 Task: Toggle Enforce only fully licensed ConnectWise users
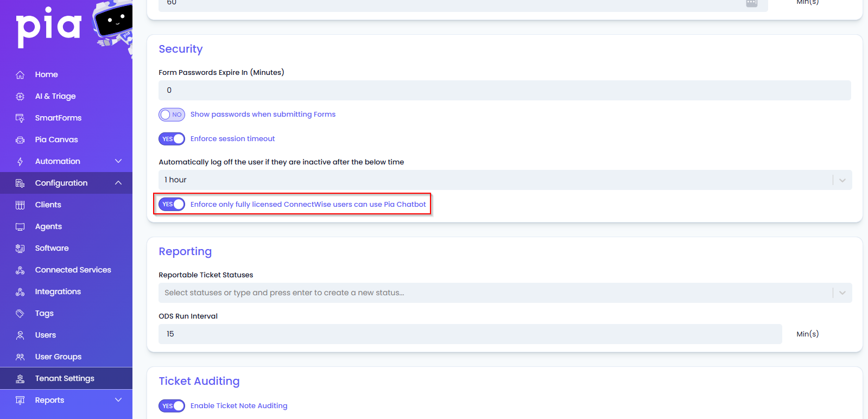172,204
